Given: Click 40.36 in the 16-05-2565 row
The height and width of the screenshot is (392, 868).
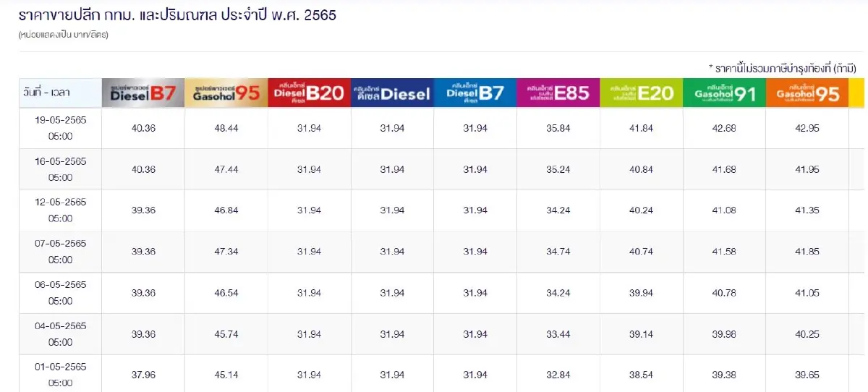Looking at the screenshot, I should (143, 169).
